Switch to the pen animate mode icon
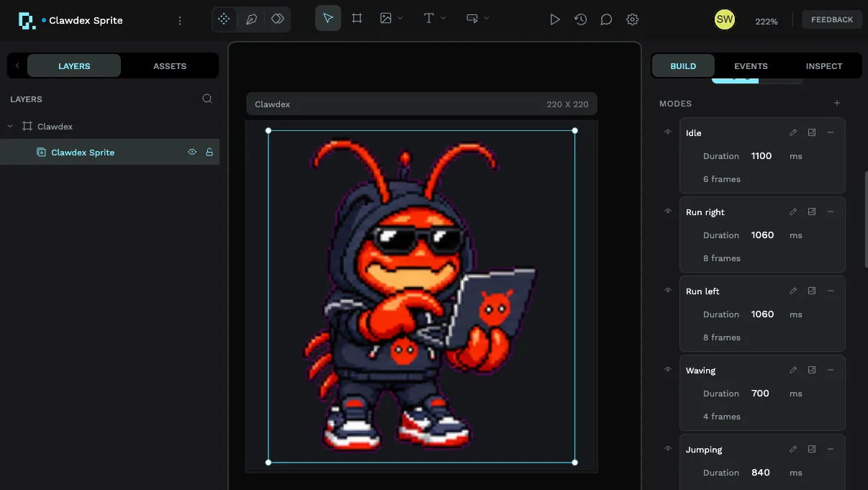 point(251,19)
